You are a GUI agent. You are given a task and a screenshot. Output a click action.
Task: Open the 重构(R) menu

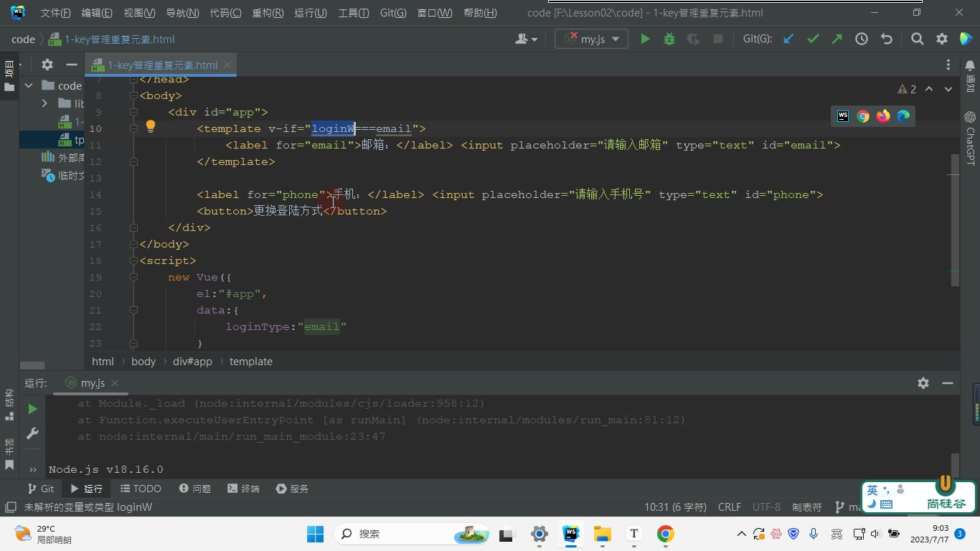[268, 13]
